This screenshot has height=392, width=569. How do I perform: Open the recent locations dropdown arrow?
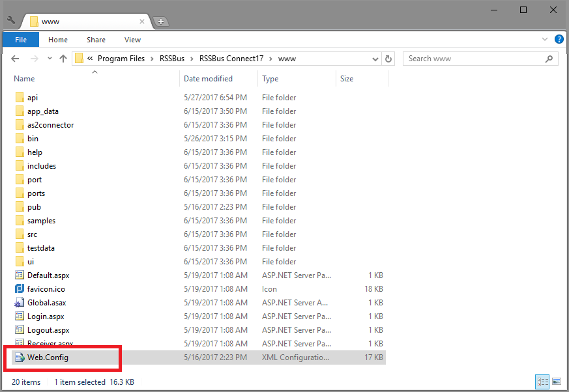pyautogui.click(x=50, y=59)
